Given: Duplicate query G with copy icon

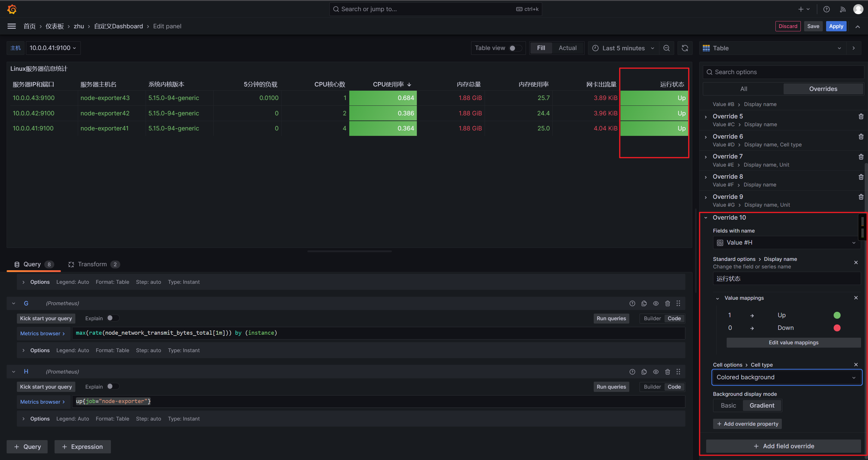Looking at the screenshot, I should [644, 303].
